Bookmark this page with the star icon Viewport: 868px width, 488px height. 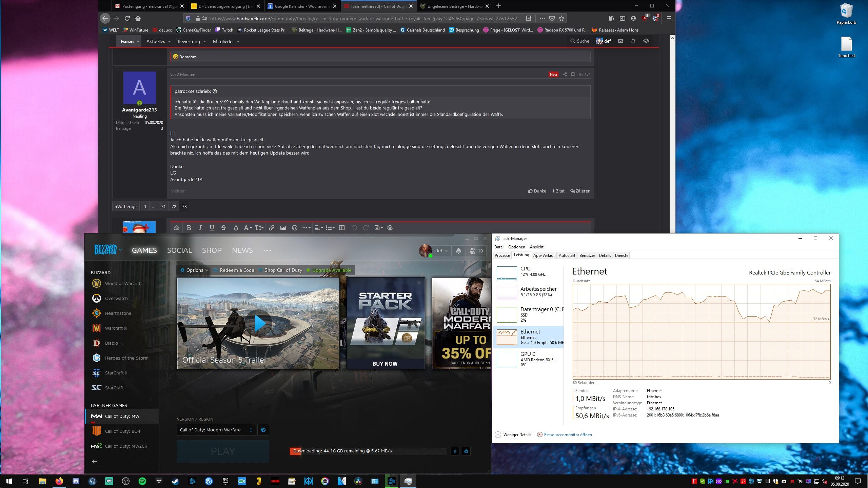click(x=561, y=18)
